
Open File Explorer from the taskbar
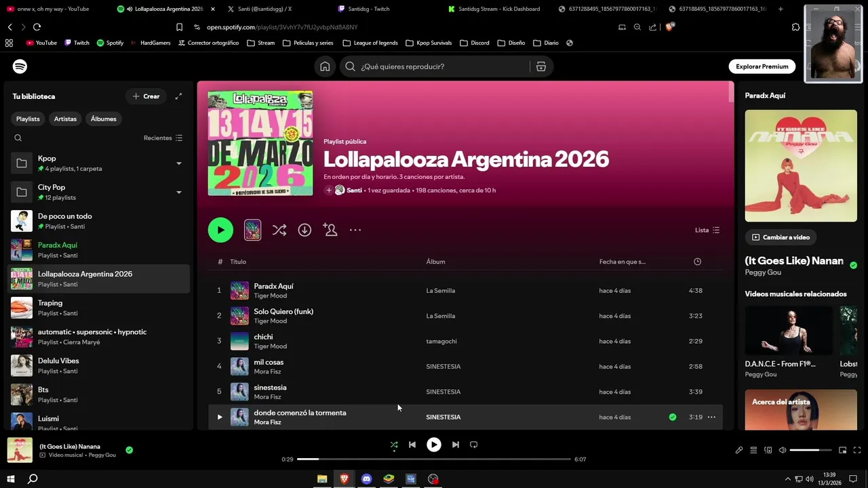(x=322, y=479)
